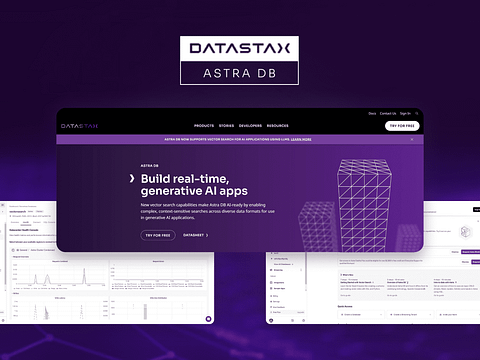Image resolution: width=480 pixels, height=360 pixels.
Task: Click the shield avatar icon in sidebar footer
Action: [x=271, y=320]
